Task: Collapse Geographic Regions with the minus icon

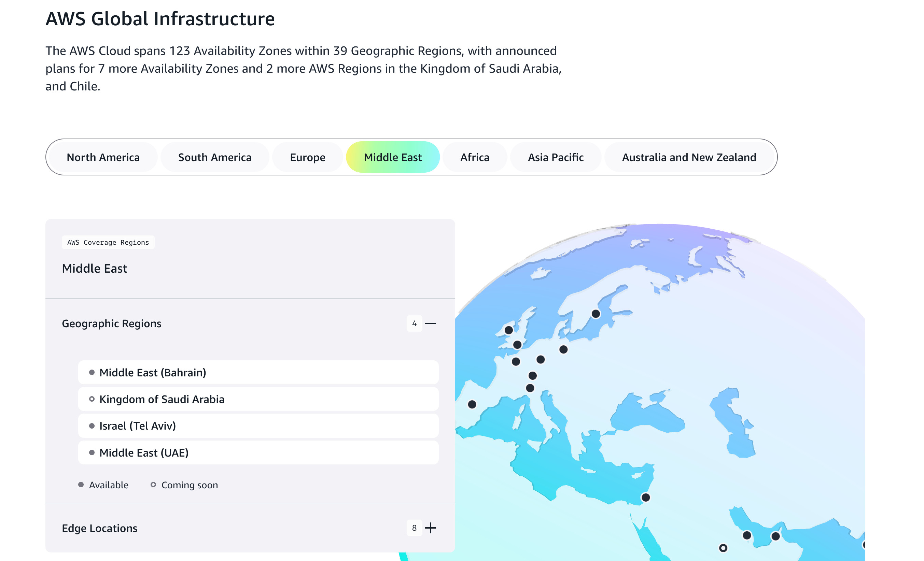Action: 430,323
